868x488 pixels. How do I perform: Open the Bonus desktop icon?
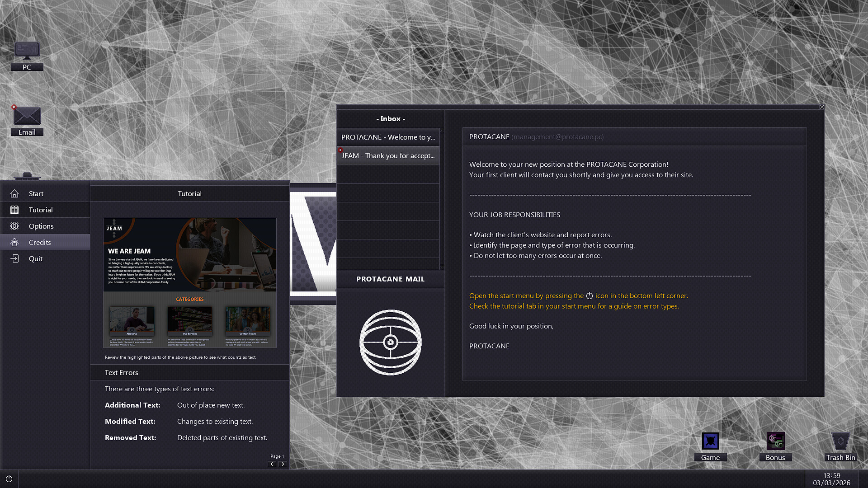coord(775,441)
